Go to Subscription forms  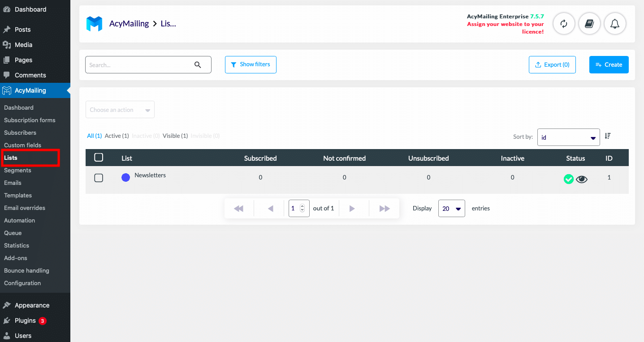[30, 120]
